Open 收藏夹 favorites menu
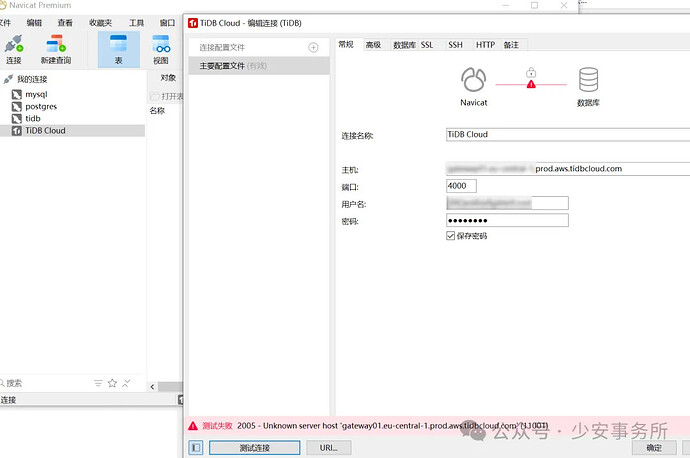This screenshot has width=690, height=458. click(x=100, y=22)
